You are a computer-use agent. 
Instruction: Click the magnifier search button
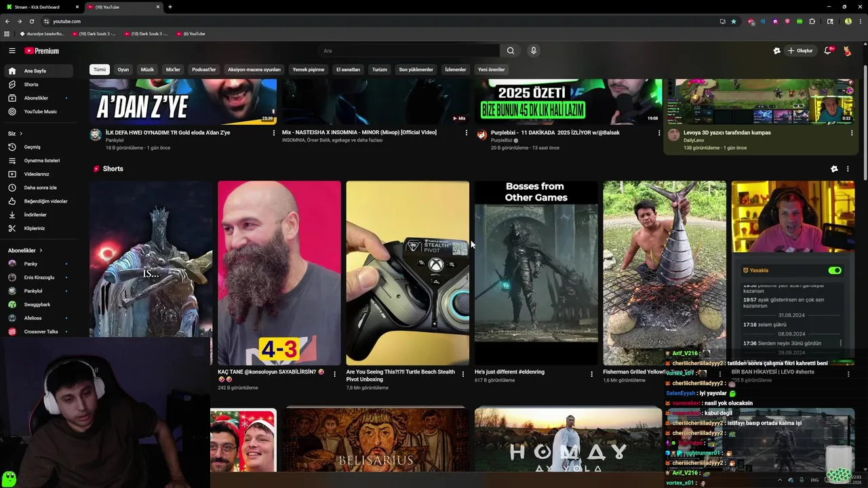[511, 51]
